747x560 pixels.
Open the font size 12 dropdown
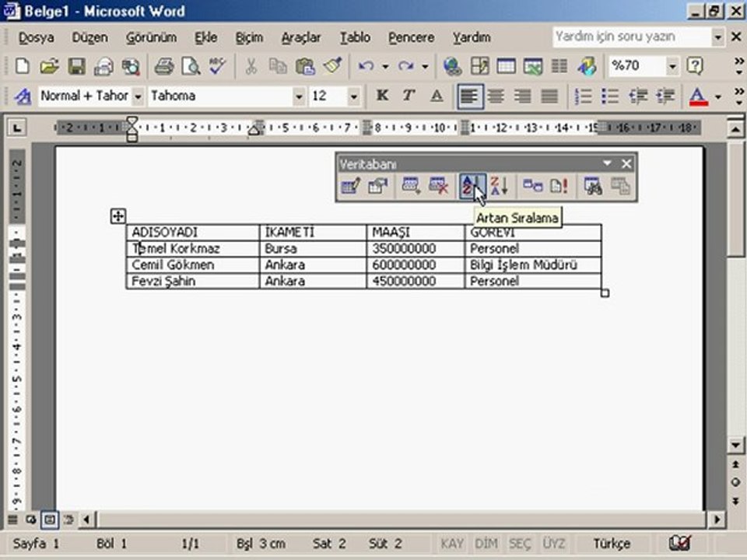click(x=353, y=96)
